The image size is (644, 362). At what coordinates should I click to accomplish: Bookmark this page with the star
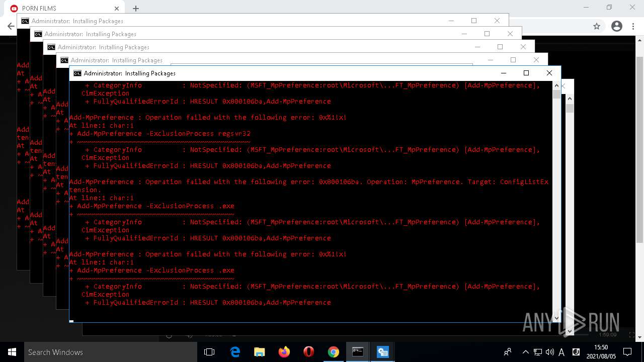point(597,26)
